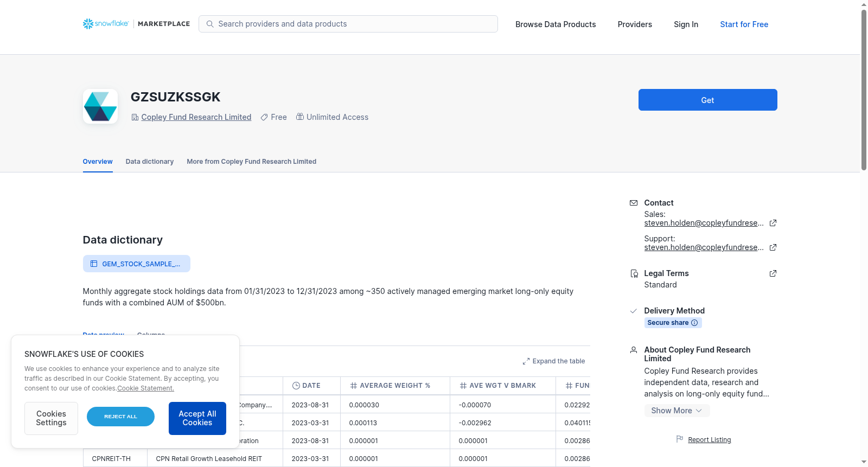Click Expand the table
Image resolution: width=868 pixels, height=467 pixels.
tap(554, 361)
